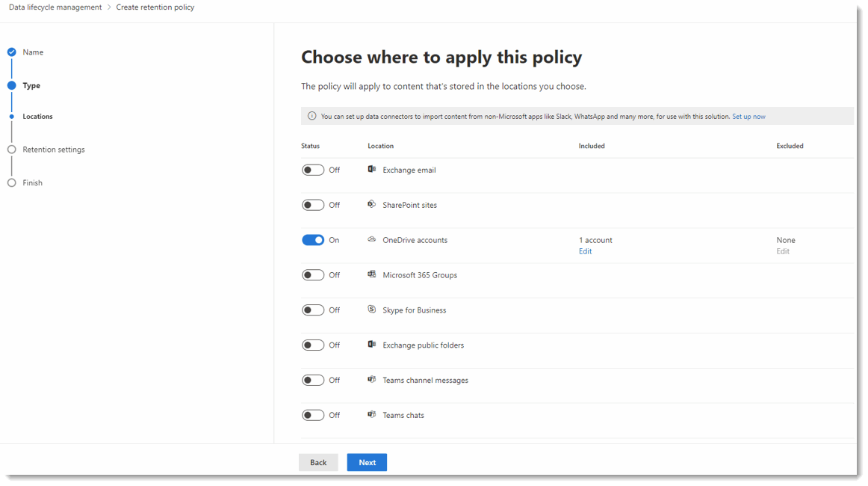Open the Data lifecycle management breadcrumb
The width and height of the screenshot is (868, 486).
click(x=55, y=7)
